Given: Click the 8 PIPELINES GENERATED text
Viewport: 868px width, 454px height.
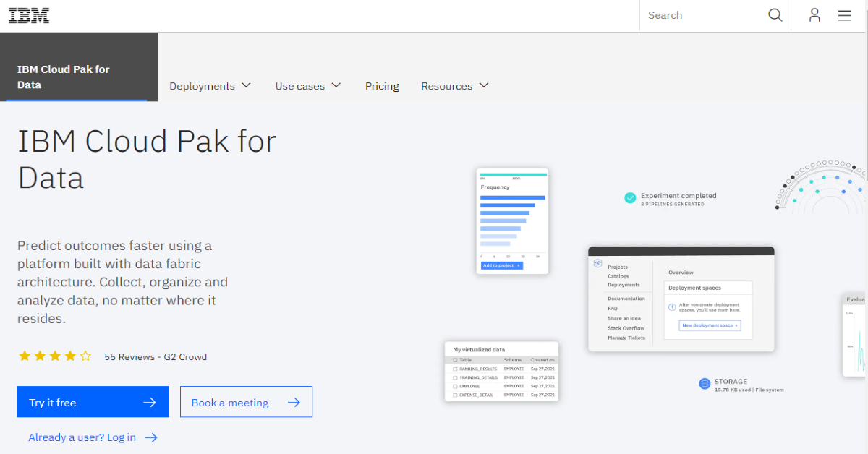Looking at the screenshot, I should 672,205.
